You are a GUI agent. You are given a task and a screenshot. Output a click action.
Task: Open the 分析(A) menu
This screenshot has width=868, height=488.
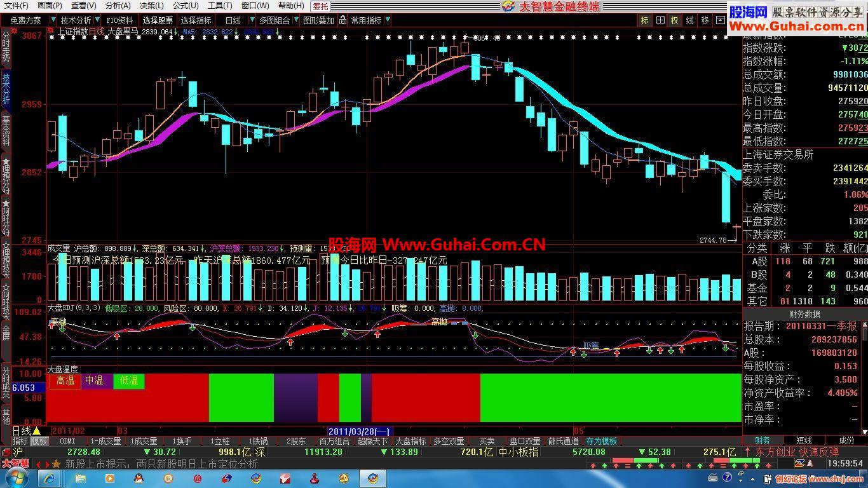point(118,6)
